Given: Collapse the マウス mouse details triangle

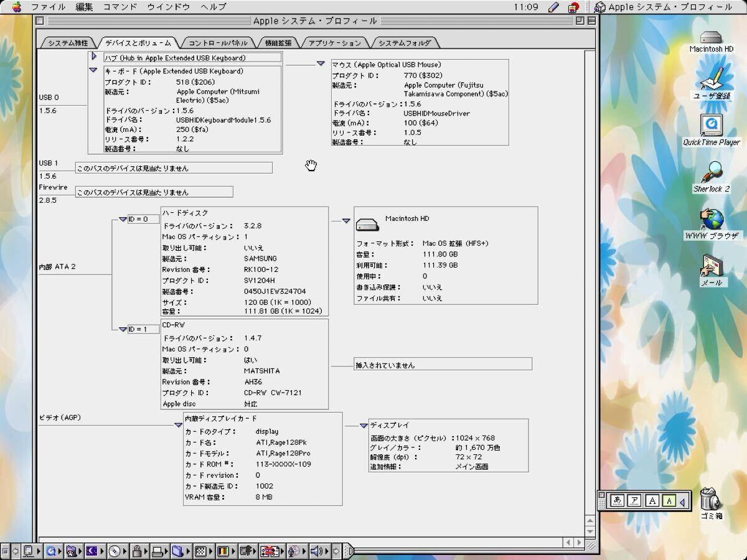Looking at the screenshot, I should (321, 63).
